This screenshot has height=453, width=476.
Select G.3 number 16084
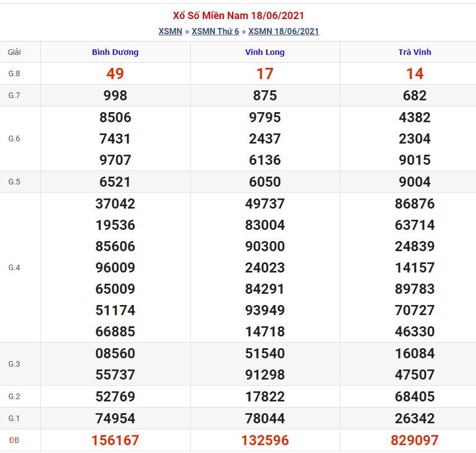[x=415, y=353]
